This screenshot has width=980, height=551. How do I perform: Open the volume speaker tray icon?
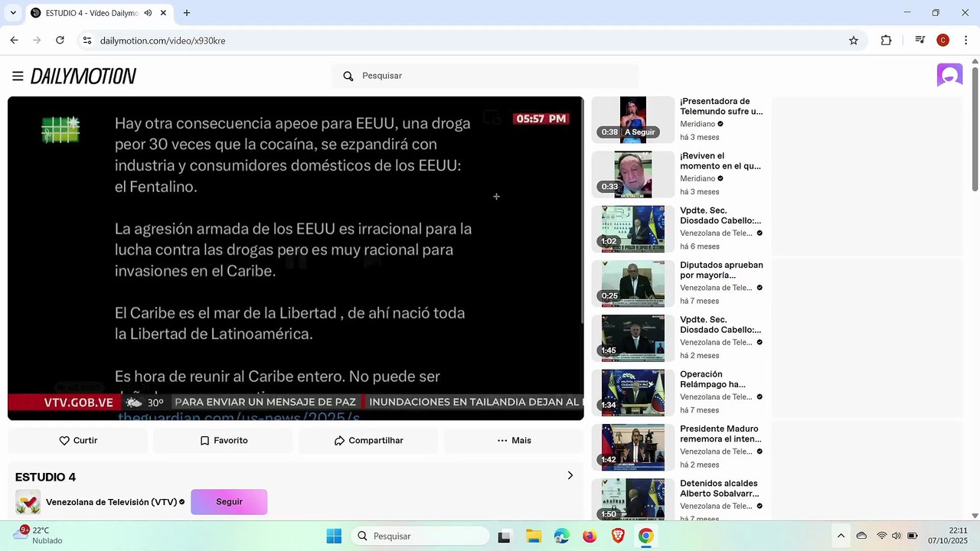pos(897,536)
